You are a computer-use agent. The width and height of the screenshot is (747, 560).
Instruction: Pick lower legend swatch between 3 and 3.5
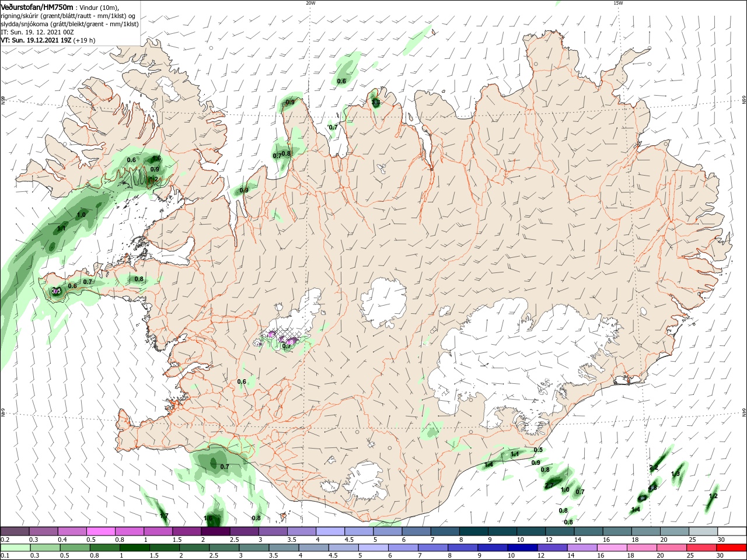tap(254, 547)
